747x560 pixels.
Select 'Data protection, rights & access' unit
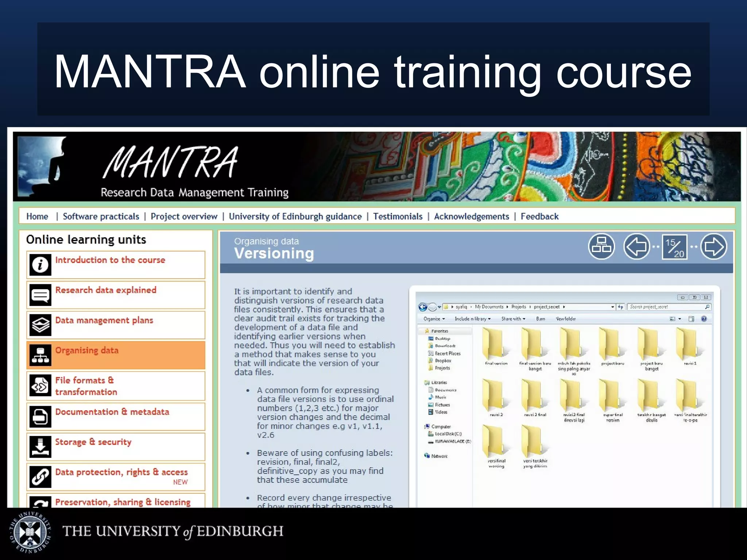[x=116, y=477]
